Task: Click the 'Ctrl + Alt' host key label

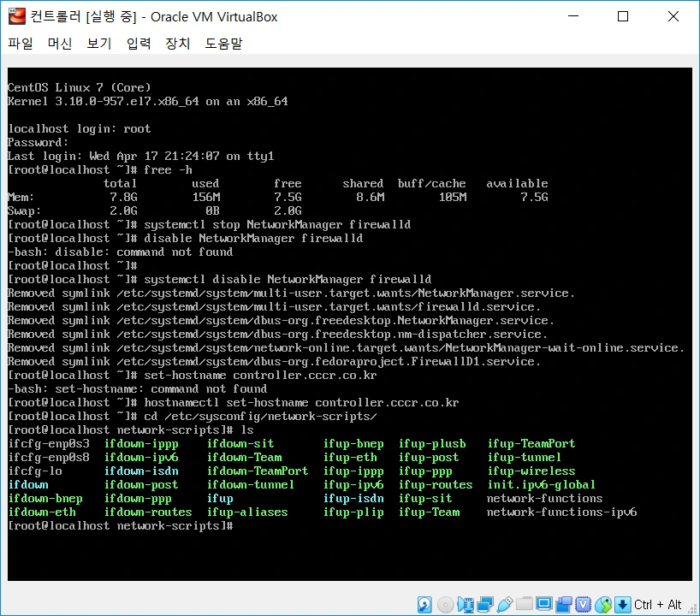Action: pyautogui.click(x=657, y=604)
